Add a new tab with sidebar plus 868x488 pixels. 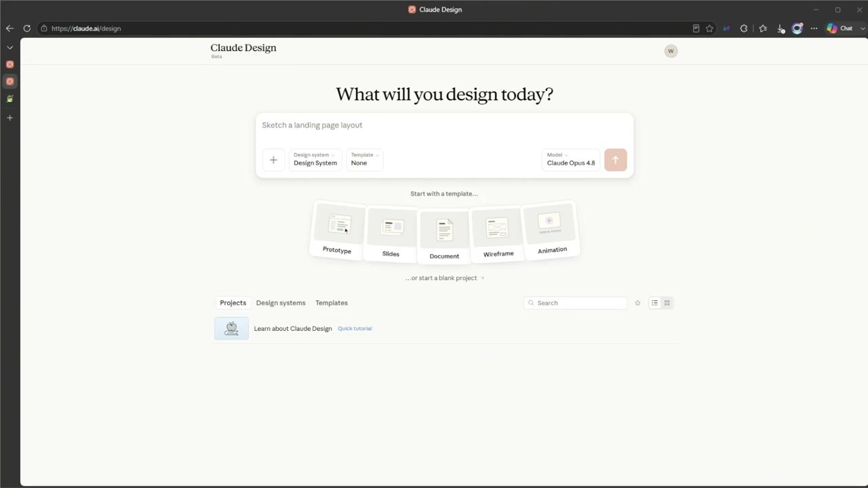pos(9,118)
